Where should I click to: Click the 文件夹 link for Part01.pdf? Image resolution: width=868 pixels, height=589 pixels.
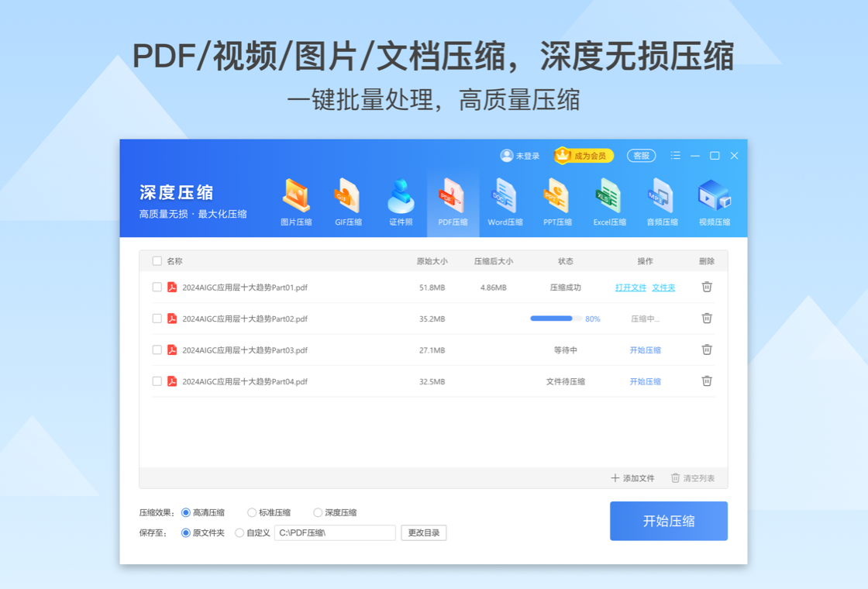pyautogui.click(x=663, y=288)
